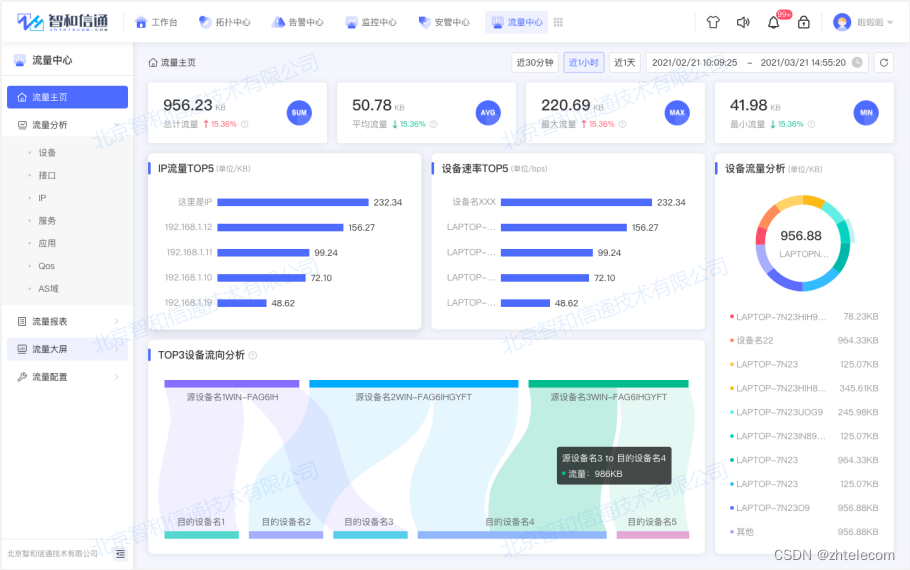This screenshot has height=570, width=910.
Task: Open the 服务 submenu item
Action: (47, 221)
